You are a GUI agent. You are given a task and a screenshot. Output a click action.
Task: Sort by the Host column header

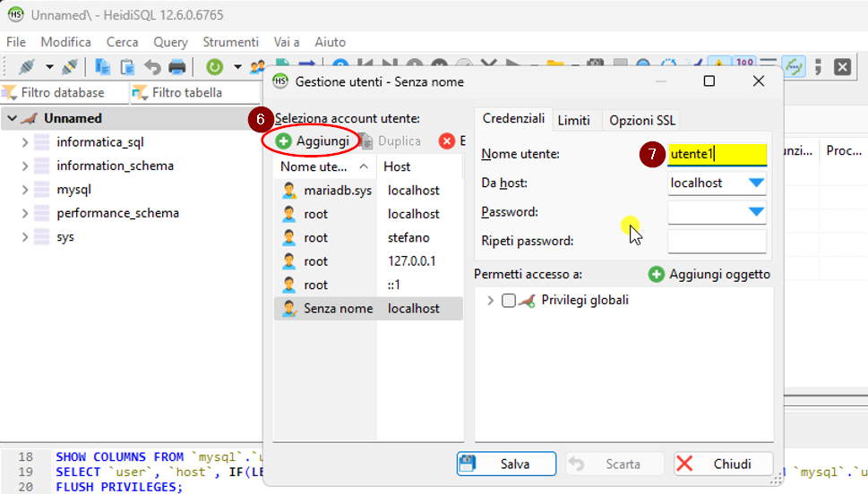pos(419,166)
